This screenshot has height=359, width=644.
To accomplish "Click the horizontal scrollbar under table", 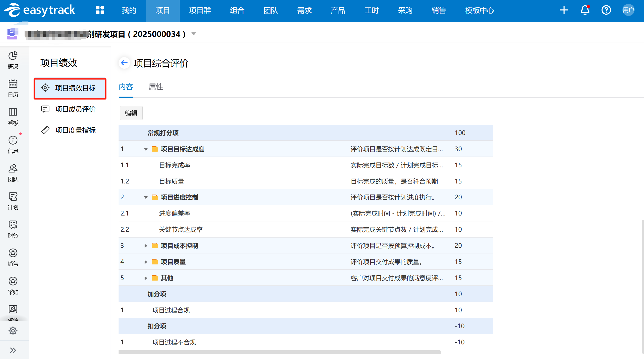I will 279,352.
